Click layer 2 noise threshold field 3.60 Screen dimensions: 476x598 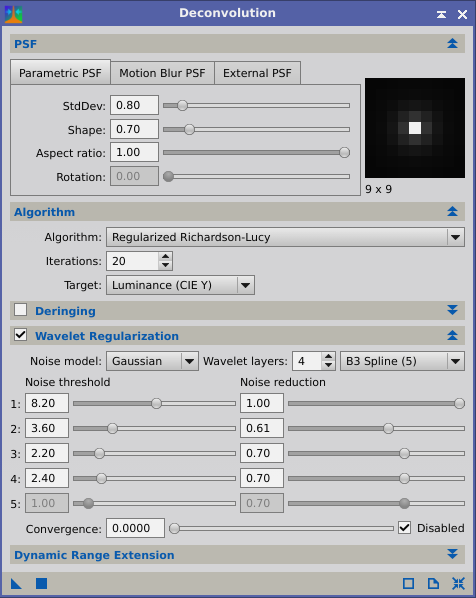[x=47, y=428]
